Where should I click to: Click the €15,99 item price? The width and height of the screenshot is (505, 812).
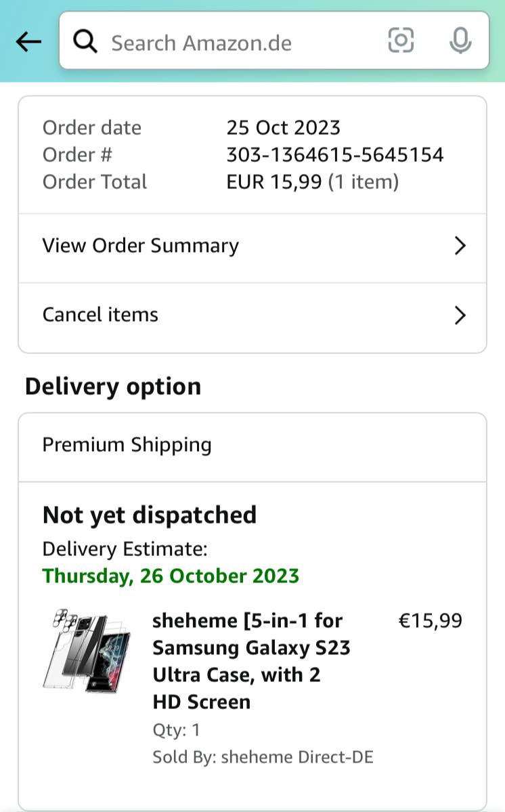point(431,620)
